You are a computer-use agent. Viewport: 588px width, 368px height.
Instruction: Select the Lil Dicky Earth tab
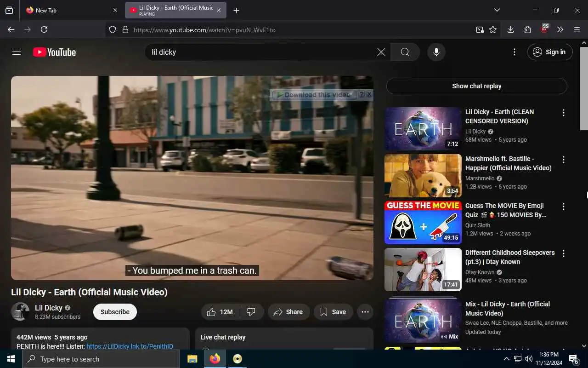coord(175,10)
